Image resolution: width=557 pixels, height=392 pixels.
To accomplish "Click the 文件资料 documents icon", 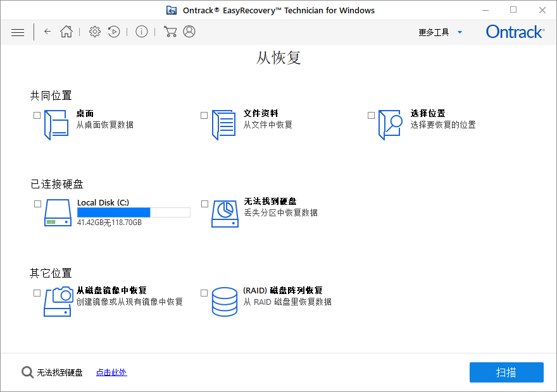I will pos(224,125).
